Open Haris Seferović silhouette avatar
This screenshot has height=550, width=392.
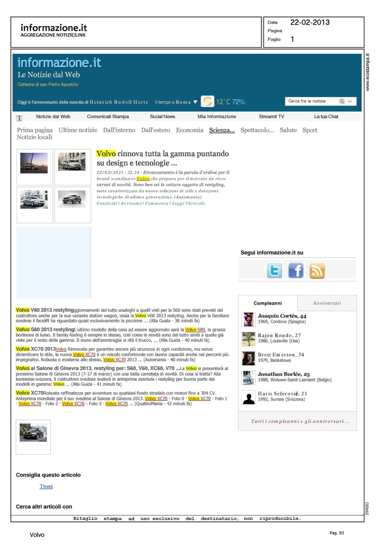click(249, 397)
